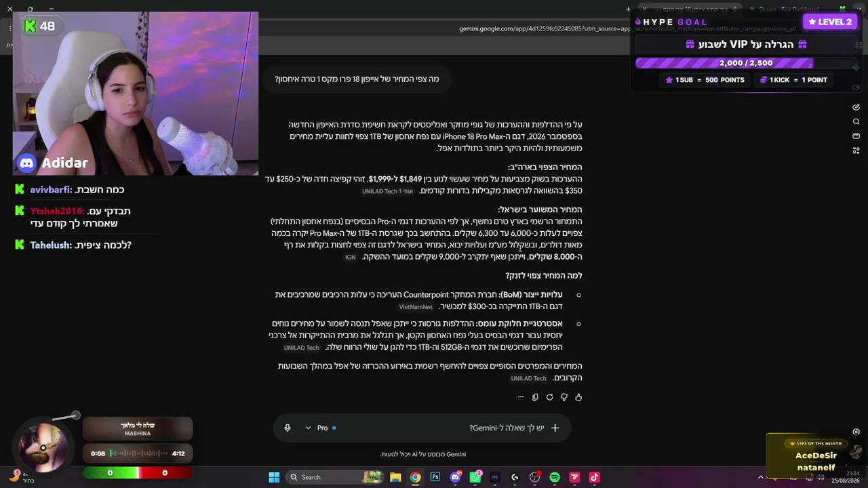Click the music widget progress bar
This screenshot has width=868, height=488.
point(138,453)
